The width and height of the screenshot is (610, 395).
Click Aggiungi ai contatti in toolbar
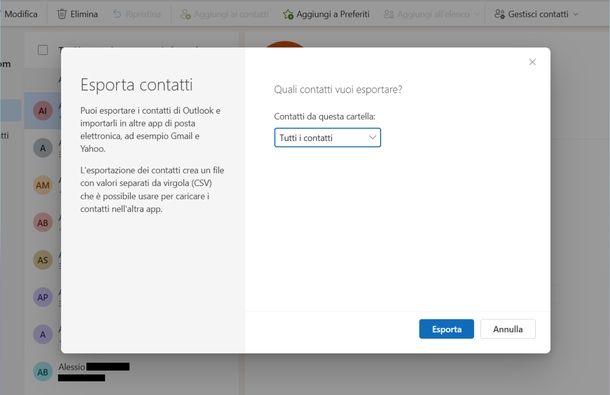(x=224, y=14)
